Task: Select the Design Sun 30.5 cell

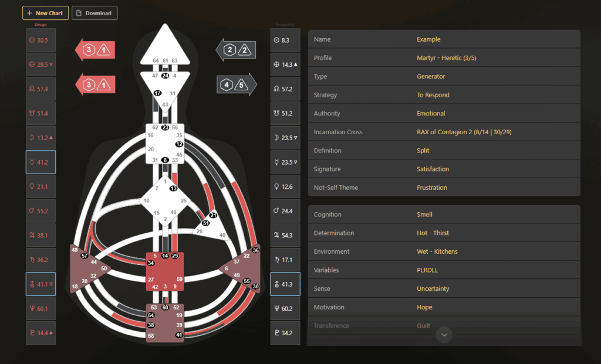Action: pos(40,40)
